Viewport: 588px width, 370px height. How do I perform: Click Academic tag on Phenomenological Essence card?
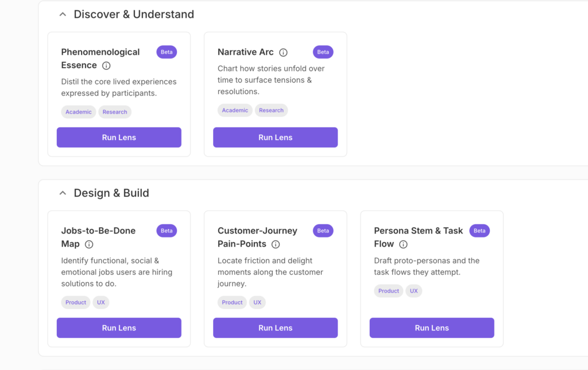pos(79,112)
